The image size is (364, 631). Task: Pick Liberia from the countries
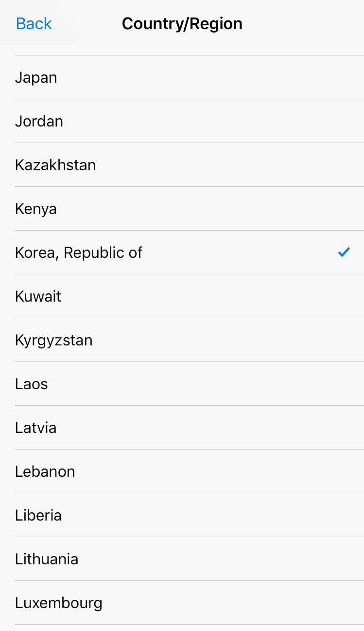point(38,516)
